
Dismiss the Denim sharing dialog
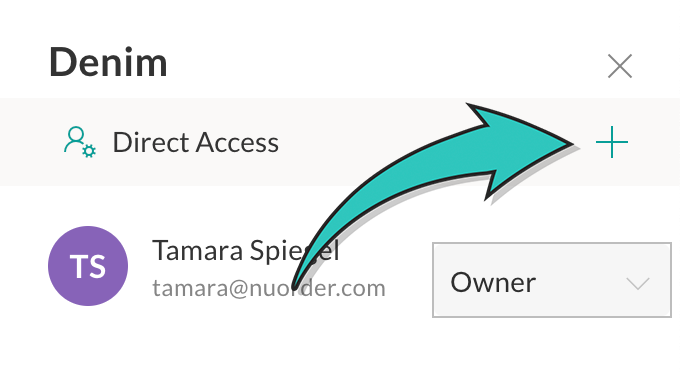coord(620,66)
